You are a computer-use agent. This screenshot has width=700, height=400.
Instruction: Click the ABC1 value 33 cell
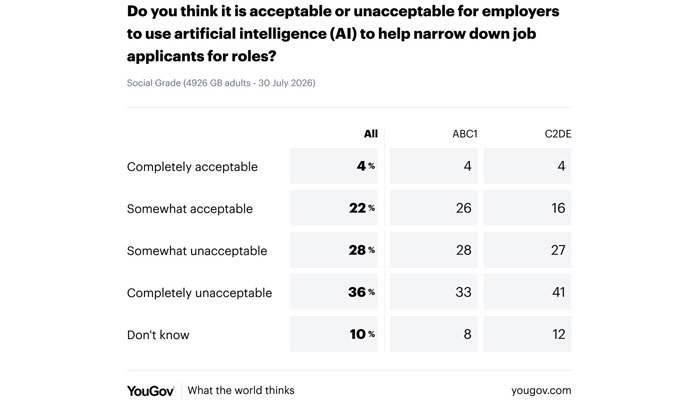tap(433, 292)
